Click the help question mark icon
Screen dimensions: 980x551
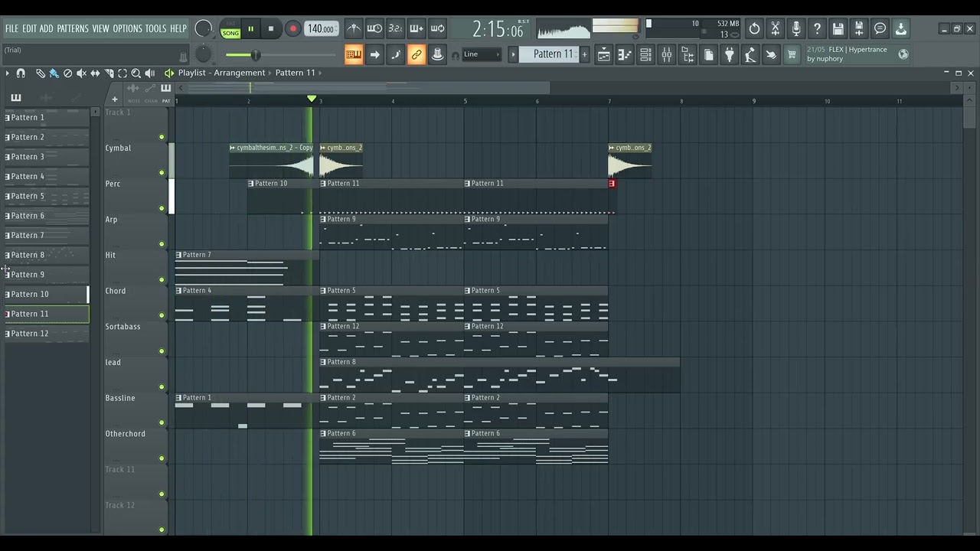[817, 29]
